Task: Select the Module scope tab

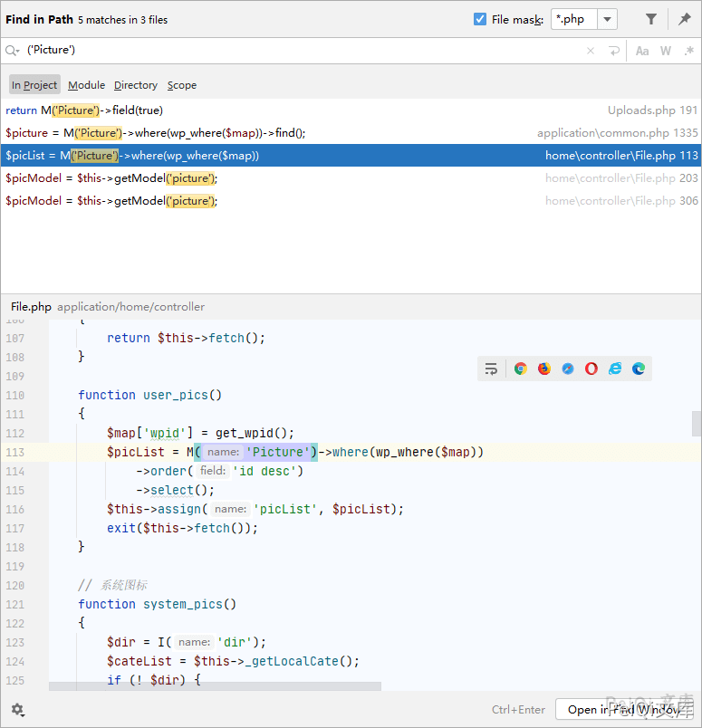Action: pos(86,85)
